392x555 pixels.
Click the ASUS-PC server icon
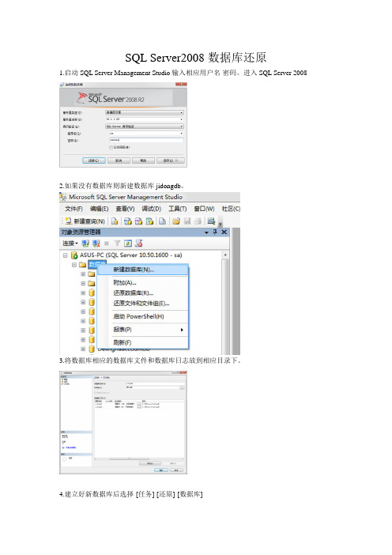[x=74, y=255]
